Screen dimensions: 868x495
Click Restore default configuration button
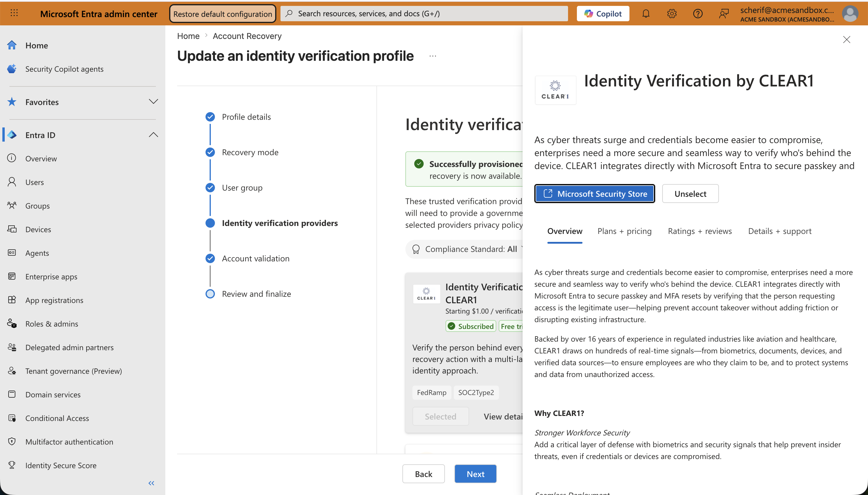[x=223, y=14]
